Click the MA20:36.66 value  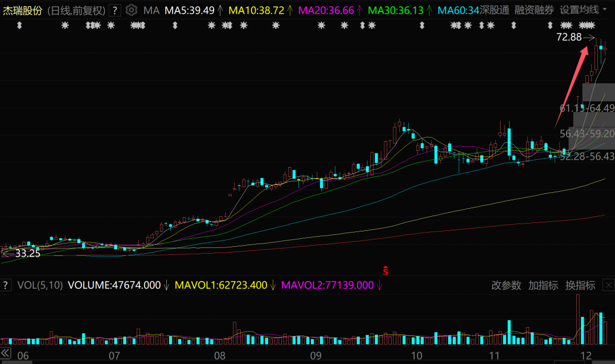[326, 10]
